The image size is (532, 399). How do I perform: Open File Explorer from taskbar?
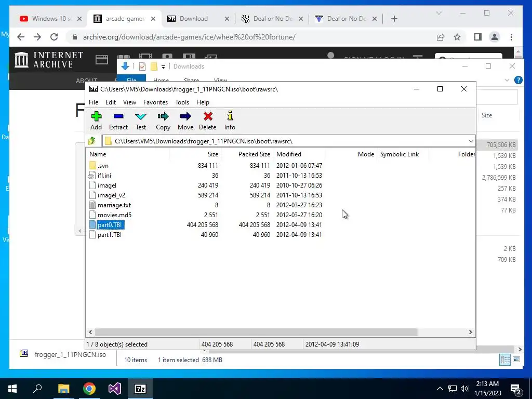[63, 389]
